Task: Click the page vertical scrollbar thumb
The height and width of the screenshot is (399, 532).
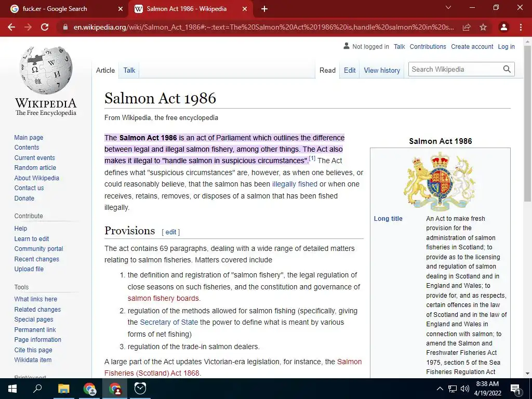Action: [527, 124]
